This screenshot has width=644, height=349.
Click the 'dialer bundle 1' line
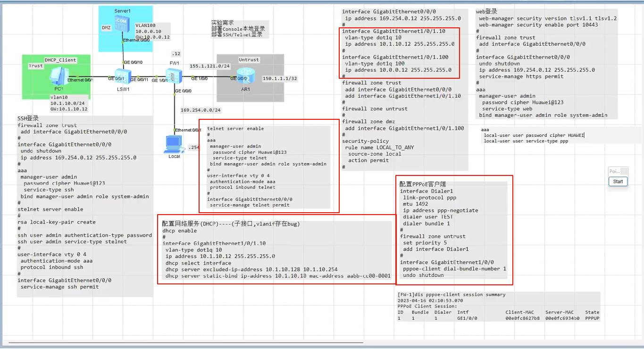(x=427, y=224)
